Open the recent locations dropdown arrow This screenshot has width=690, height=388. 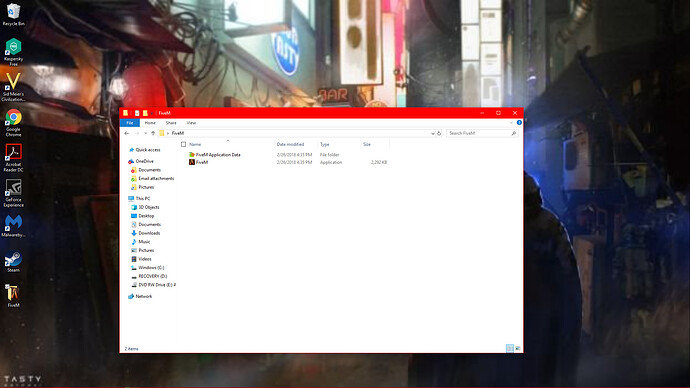click(x=145, y=133)
